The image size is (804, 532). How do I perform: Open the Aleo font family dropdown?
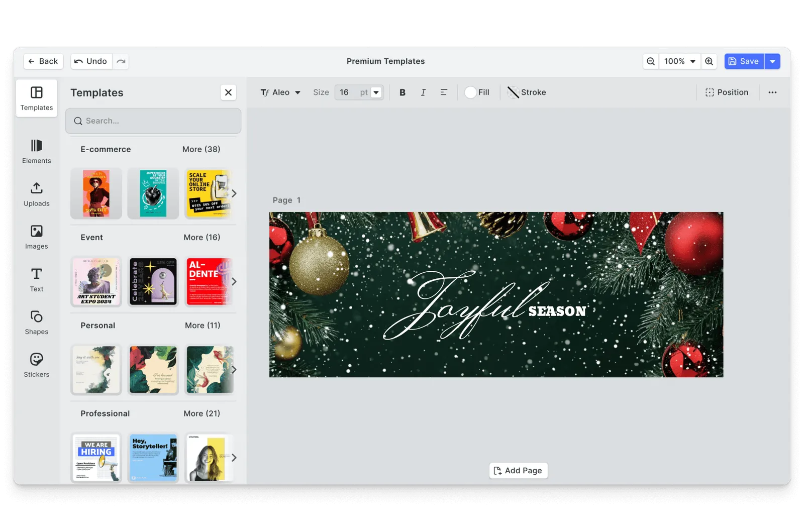tap(280, 92)
